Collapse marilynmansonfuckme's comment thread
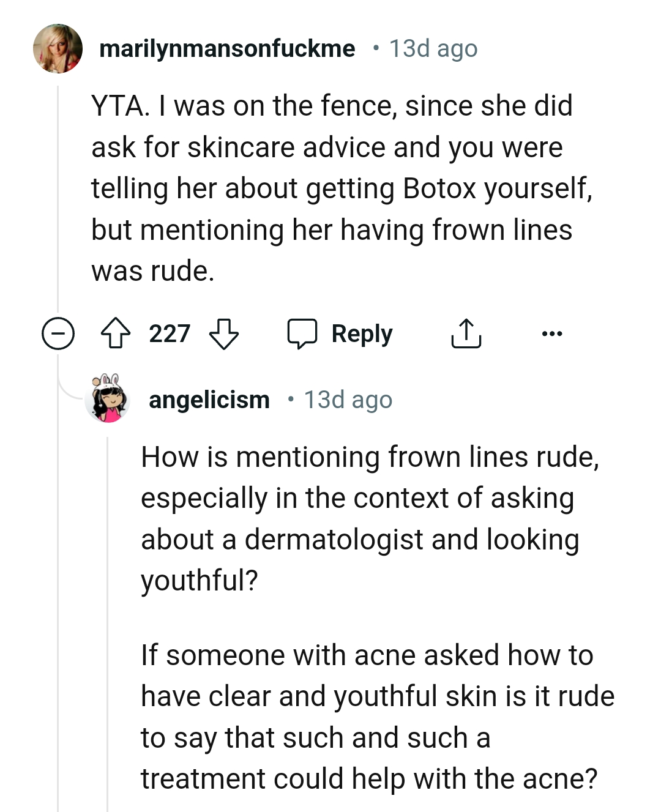This screenshot has width=661, height=812. 57,333
